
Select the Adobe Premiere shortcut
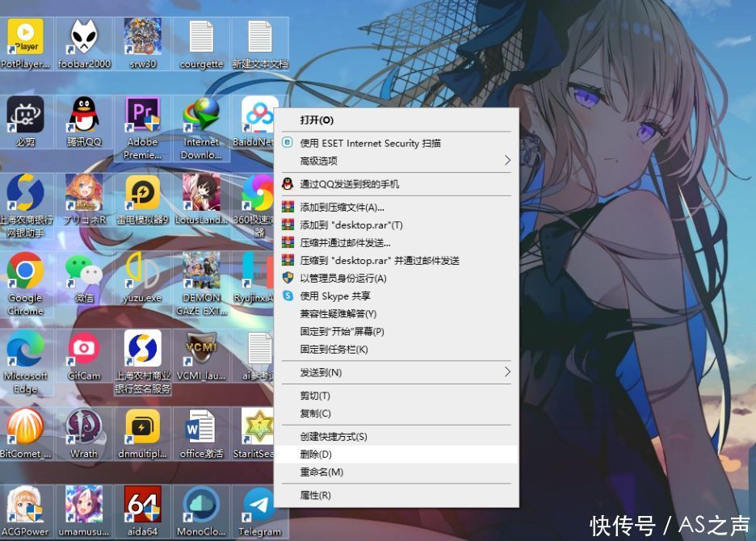[x=143, y=128]
